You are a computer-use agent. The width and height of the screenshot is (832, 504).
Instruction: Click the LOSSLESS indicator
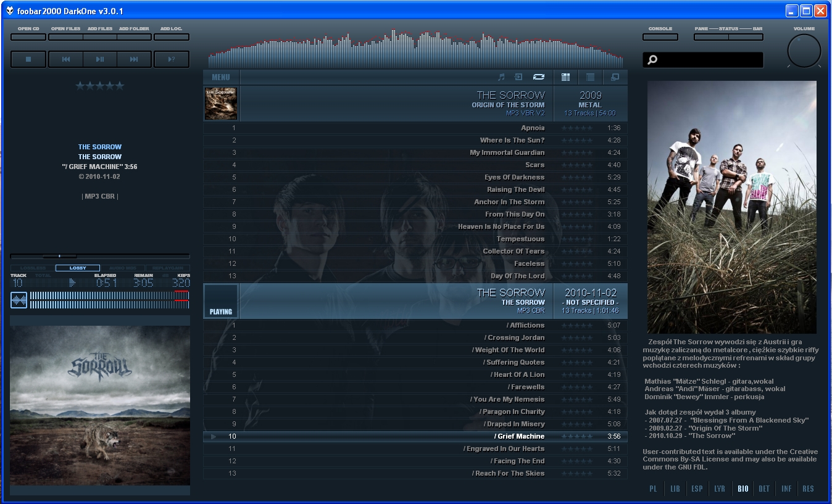[x=33, y=268]
